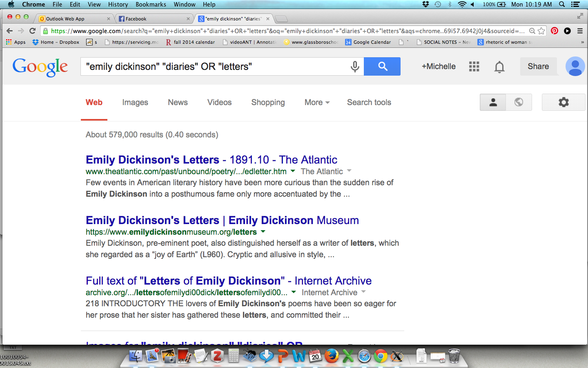Click the zoom magnifier icon in address bar
Image resolution: width=588 pixels, height=368 pixels.
coord(532,31)
